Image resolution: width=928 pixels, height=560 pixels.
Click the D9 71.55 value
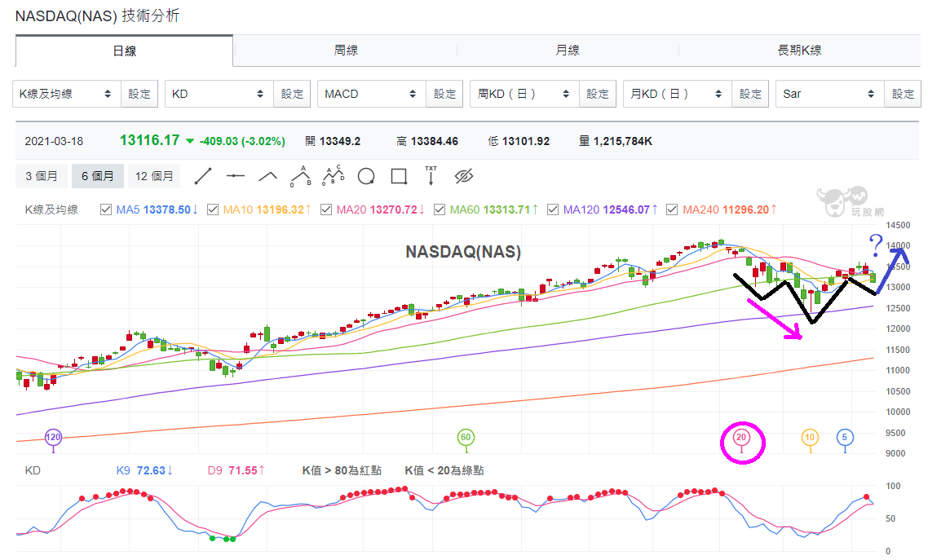click(x=236, y=470)
